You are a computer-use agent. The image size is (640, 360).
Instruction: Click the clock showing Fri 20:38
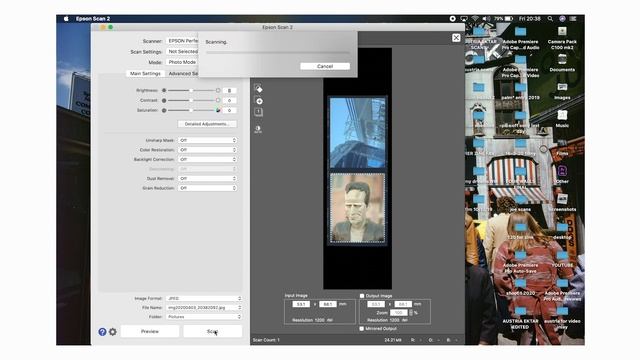[530, 19]
